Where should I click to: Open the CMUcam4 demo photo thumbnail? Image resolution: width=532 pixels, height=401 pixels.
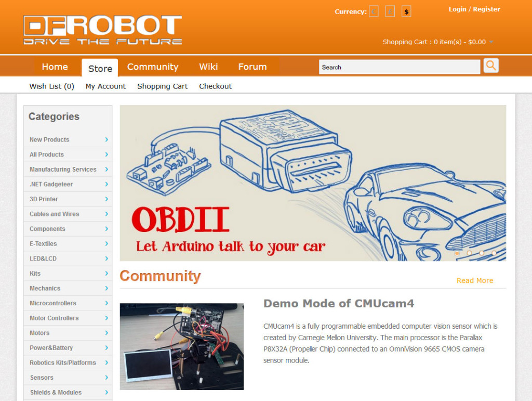tap(181, 347)
